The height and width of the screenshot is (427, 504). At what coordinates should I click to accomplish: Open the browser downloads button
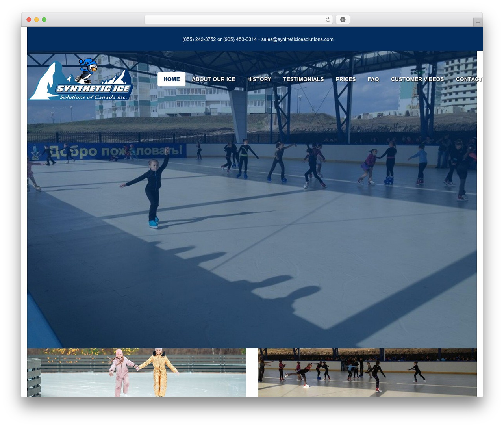(343, 20)
